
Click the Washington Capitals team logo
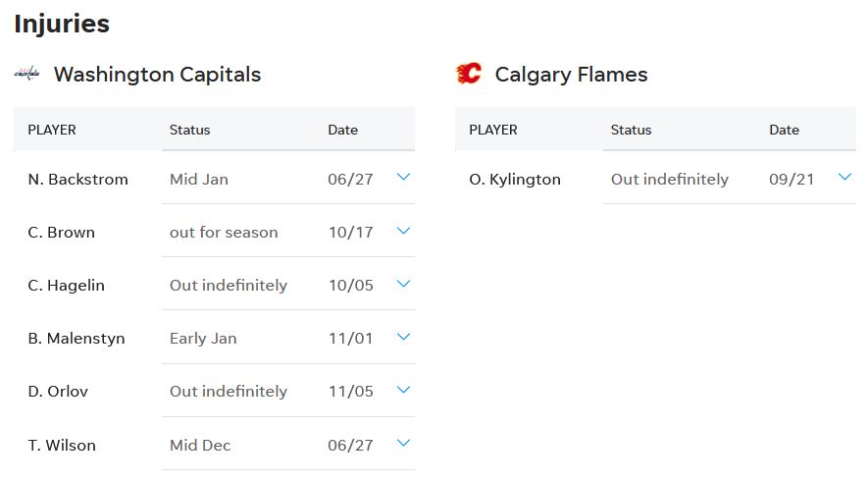point(27,74)
